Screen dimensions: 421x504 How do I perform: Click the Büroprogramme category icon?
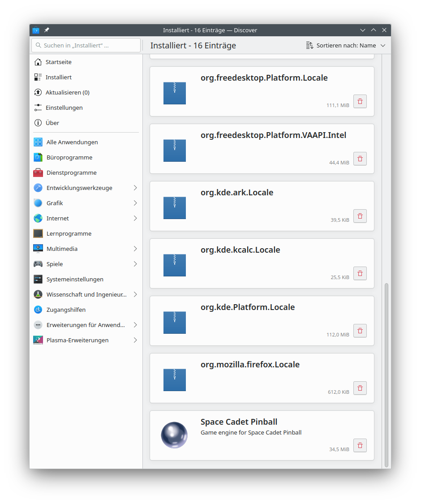coord(38,157)
